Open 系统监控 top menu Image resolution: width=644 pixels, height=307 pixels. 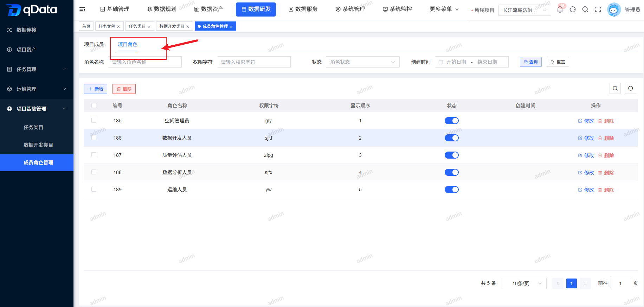pyautogui.click(x=397, y=9)
